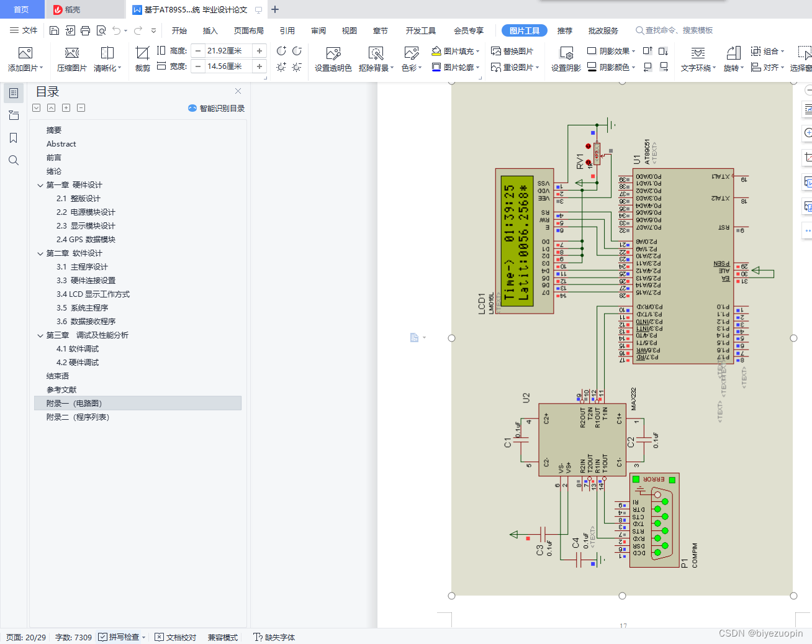Click the Compress Picture (压缩图片) icon

(x=72, y=53)
